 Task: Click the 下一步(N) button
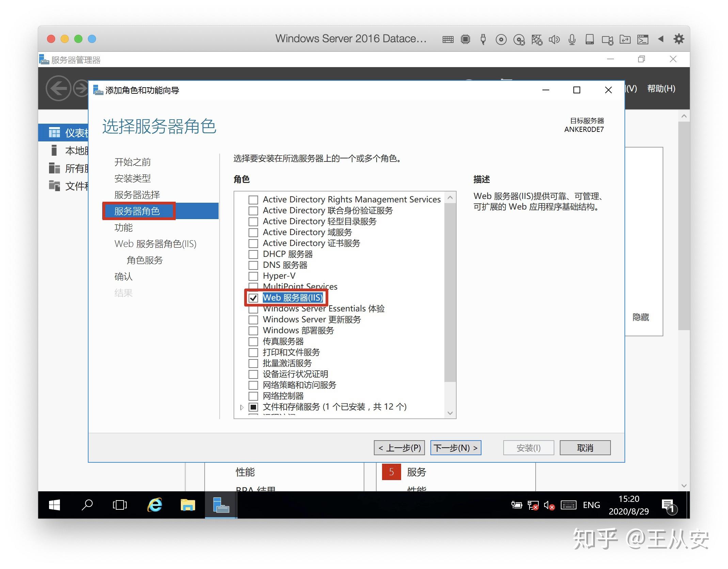[456, 448]
